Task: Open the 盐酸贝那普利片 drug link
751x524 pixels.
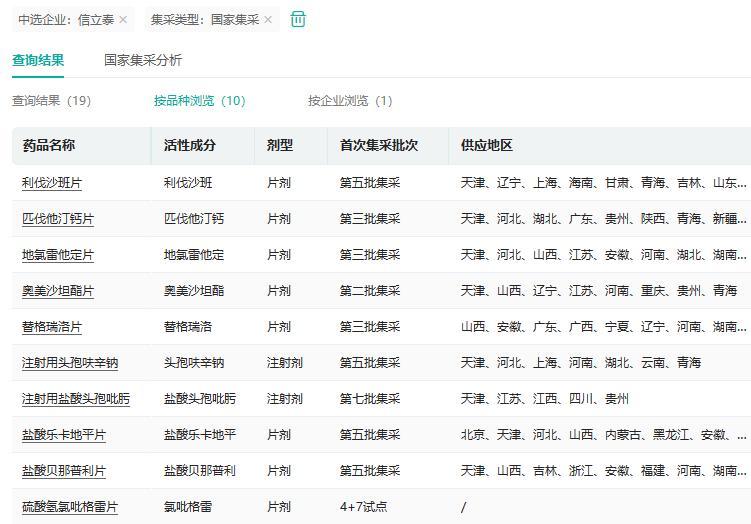Action: coord(64,470)
